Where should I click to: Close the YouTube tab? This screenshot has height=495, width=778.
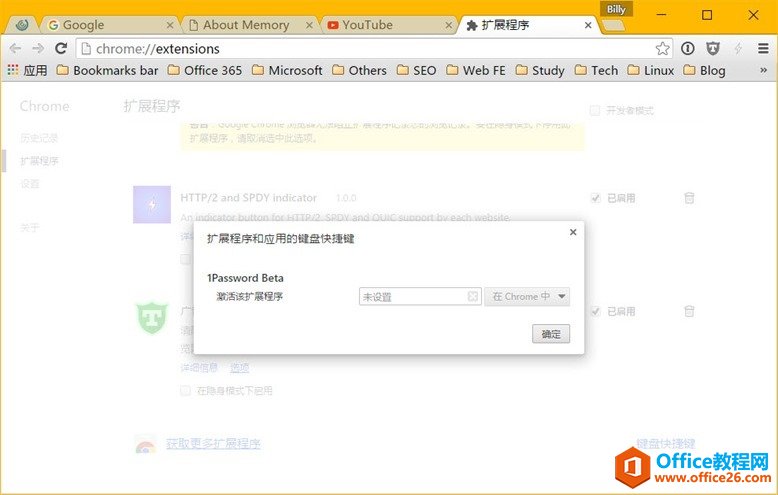[x=449, y=25]
